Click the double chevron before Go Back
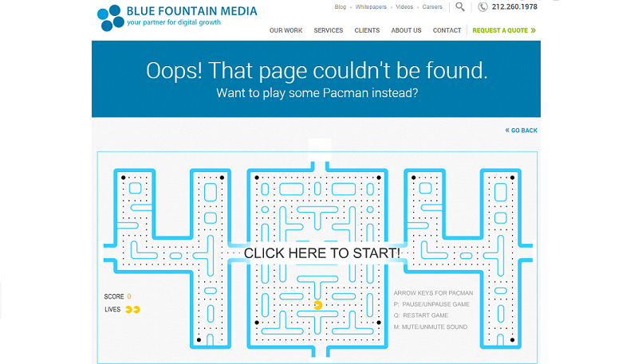The image size is (638, 364). (x=507, y=131)
